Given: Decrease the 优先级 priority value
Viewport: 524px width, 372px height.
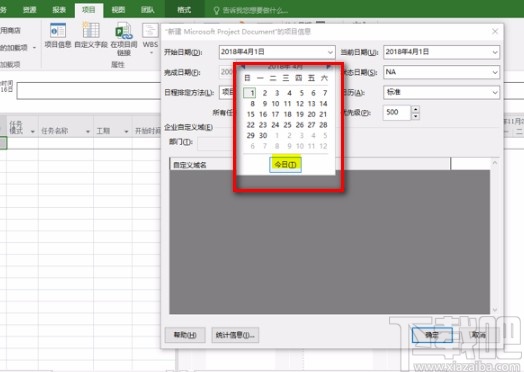Looking at the screenshot, I should [x=415, y=116].
